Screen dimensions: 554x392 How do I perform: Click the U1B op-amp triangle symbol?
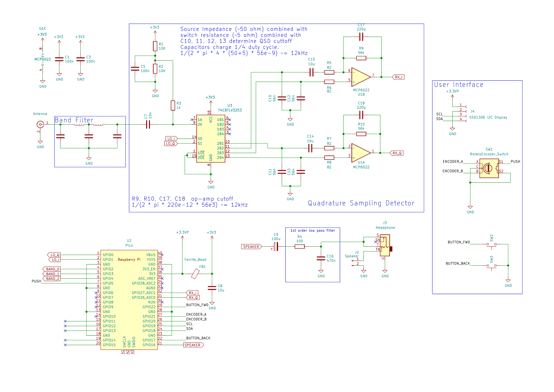coord(360,77)
